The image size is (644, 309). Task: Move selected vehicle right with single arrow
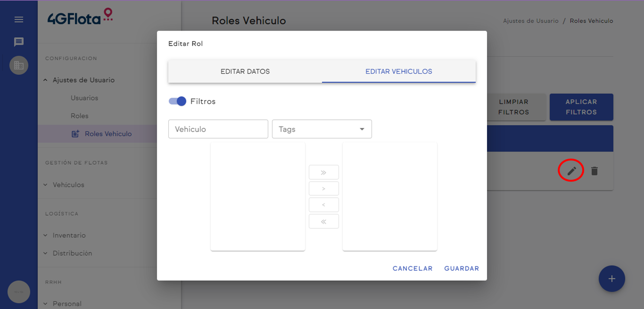tap(323, 189)
